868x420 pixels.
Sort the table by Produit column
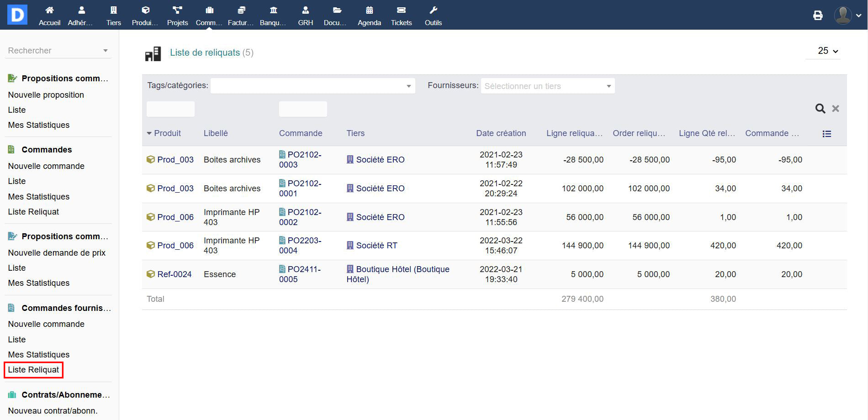[167, 133]
